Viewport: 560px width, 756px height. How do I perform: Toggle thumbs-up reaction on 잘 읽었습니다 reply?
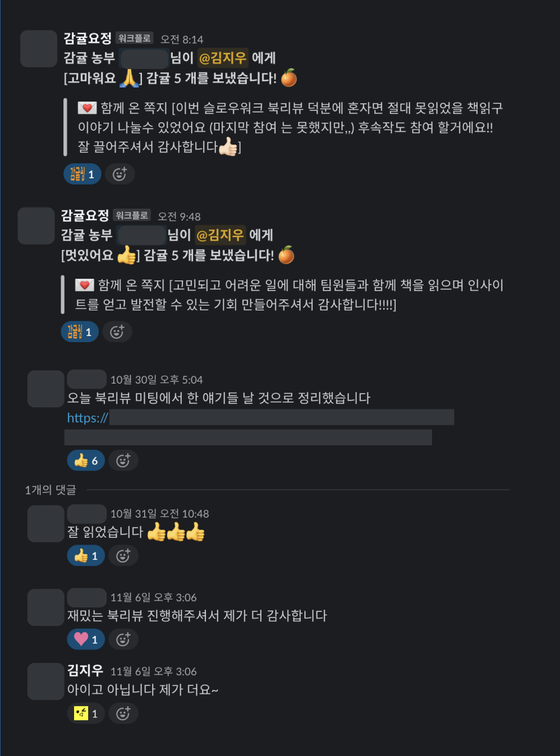(86, 556)
